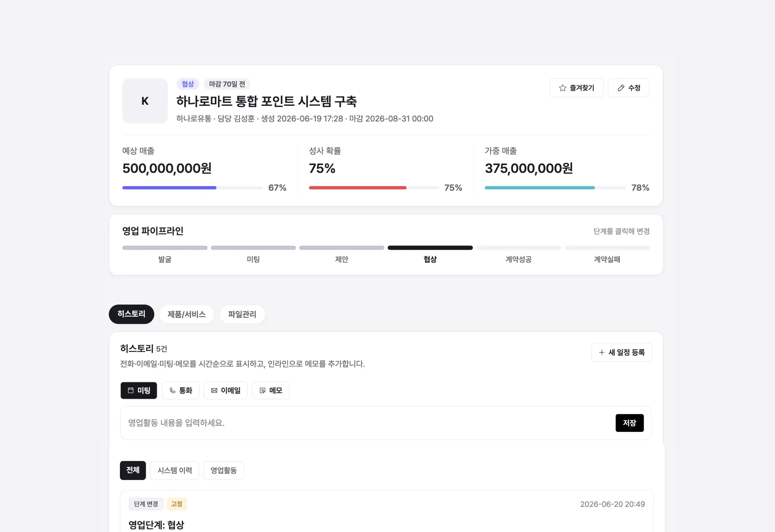Click the plus icon in 새 일정 등록

point(602,352)
